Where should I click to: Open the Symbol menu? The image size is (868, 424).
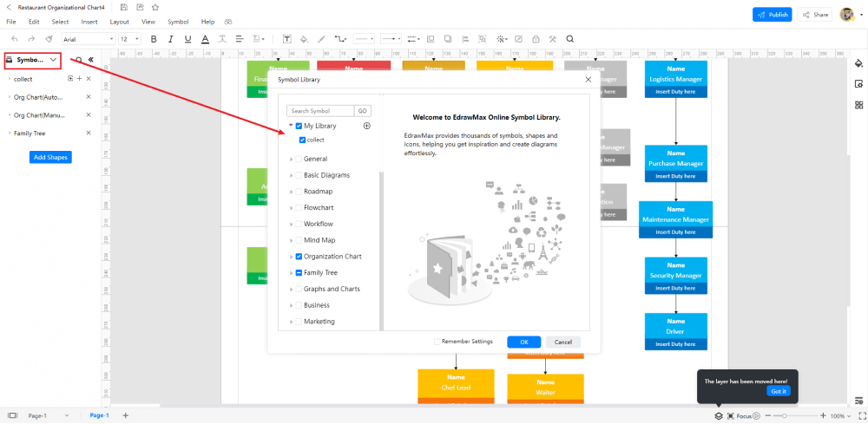click(x=178, y=23)
